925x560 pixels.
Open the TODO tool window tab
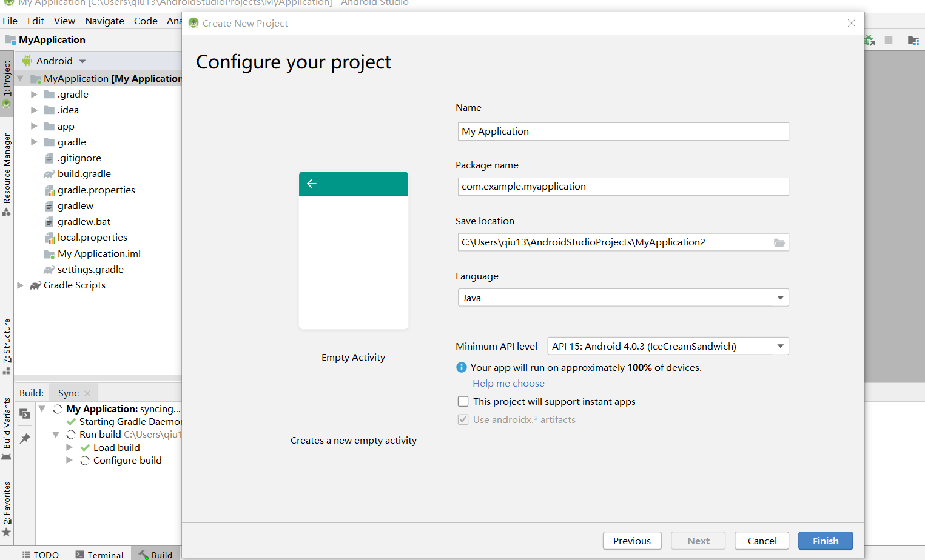41,555
